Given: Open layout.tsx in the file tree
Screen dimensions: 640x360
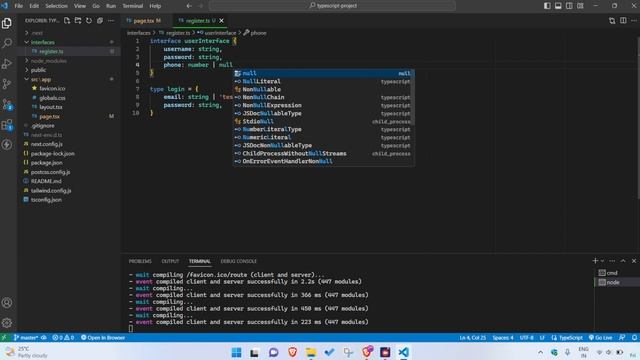Looking at the screenshot, I should [x=69, y=107].
